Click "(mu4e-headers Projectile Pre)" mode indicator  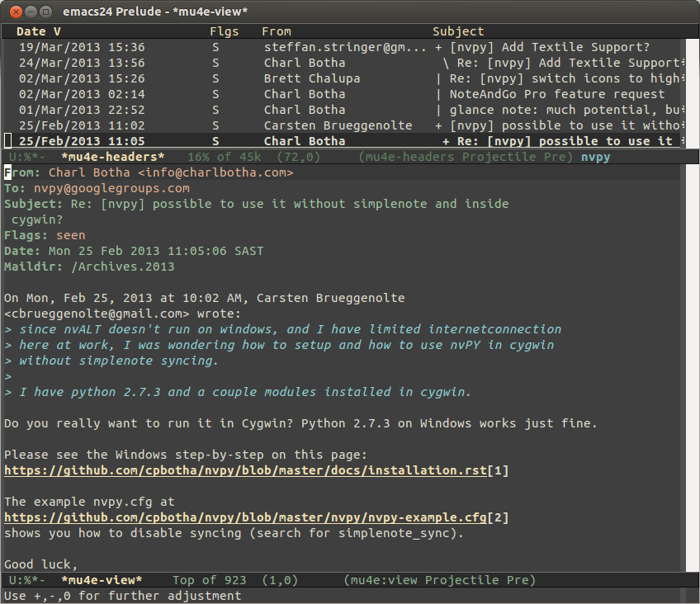coord(466,157)
